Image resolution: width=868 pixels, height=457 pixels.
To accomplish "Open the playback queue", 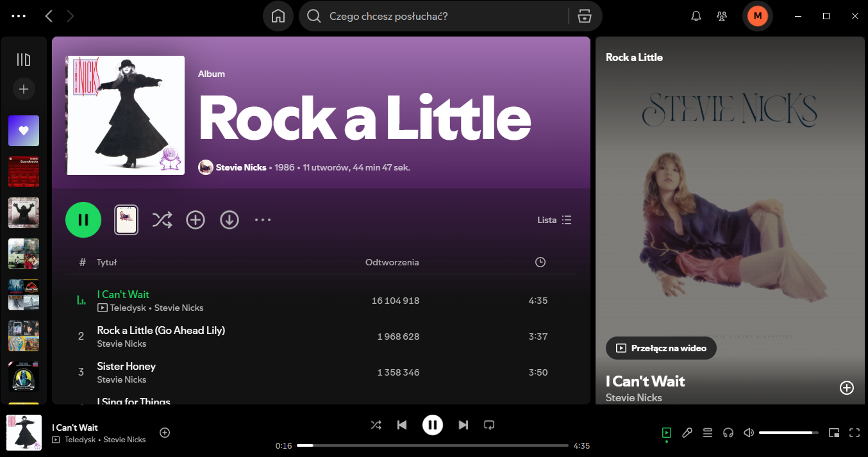I will (708, 433).
